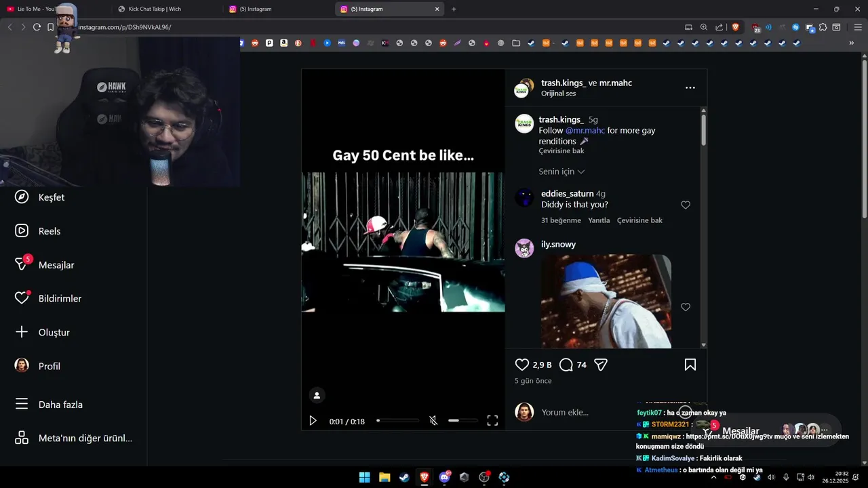This screenshot has height=488, width=868.
Task: Click the @mr.mahc mention in the caption
Action: [x=585, y=130]
